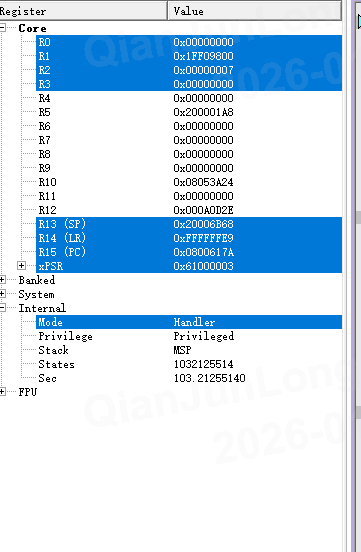Collapse the Internal group
The width and height of the screenshot is (361, 552).
pos(2,308)
